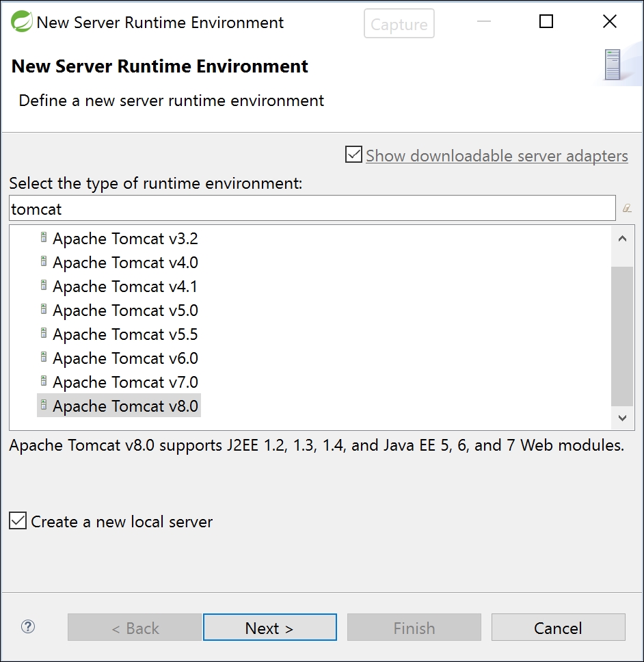
Task: Click the Apache Tomcat v6.0 server icon
Action: pyautogui.click(x=44, y=358)
